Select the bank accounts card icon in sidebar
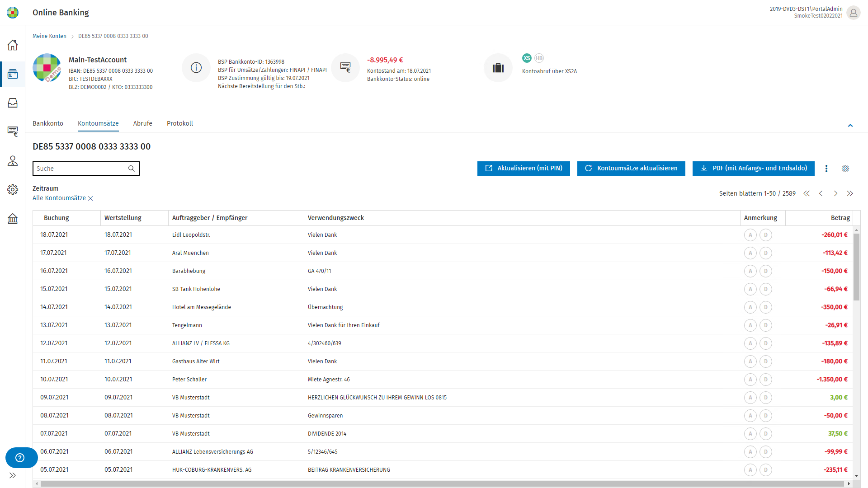868x488 pixels. 13,74
